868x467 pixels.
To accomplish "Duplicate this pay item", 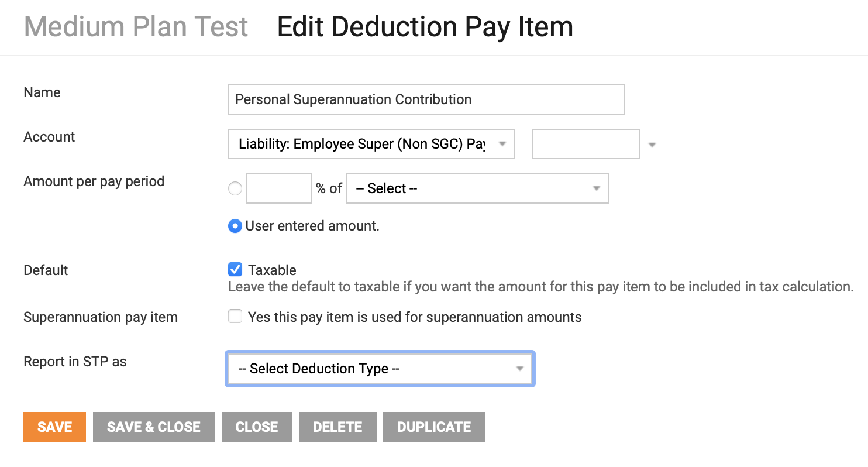I will click(433, 427).
